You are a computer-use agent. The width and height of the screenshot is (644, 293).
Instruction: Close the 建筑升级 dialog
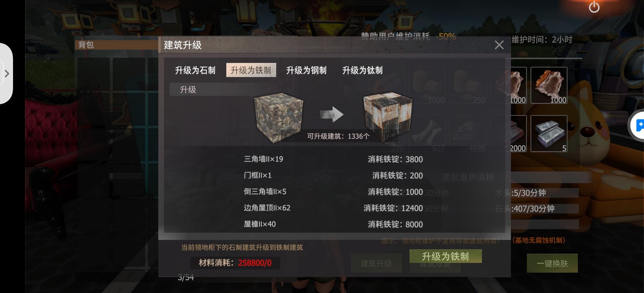(499, 45)
